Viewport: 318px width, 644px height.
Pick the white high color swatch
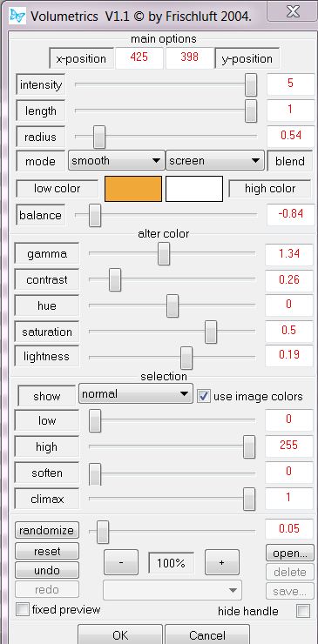tap(194, 189)
